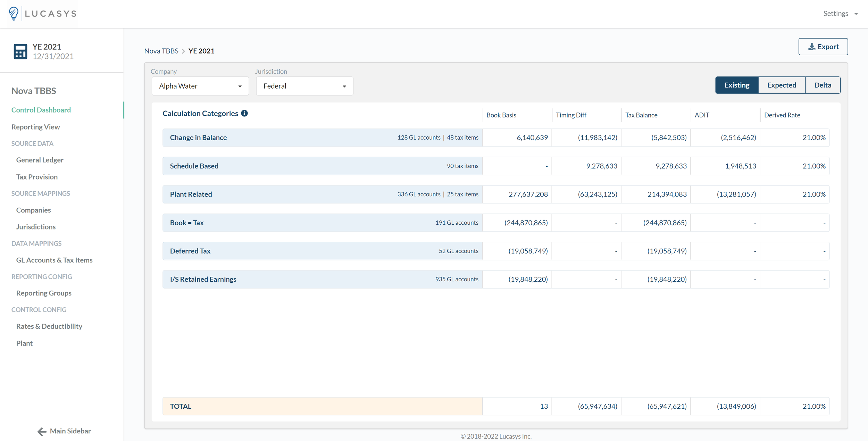Click the download icon on Export button
This screenshot has width=868, height=441.
[x=812, y=46]
